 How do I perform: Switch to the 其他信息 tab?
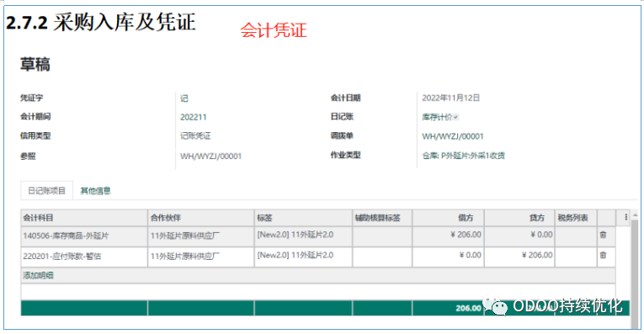click(95, 191)
